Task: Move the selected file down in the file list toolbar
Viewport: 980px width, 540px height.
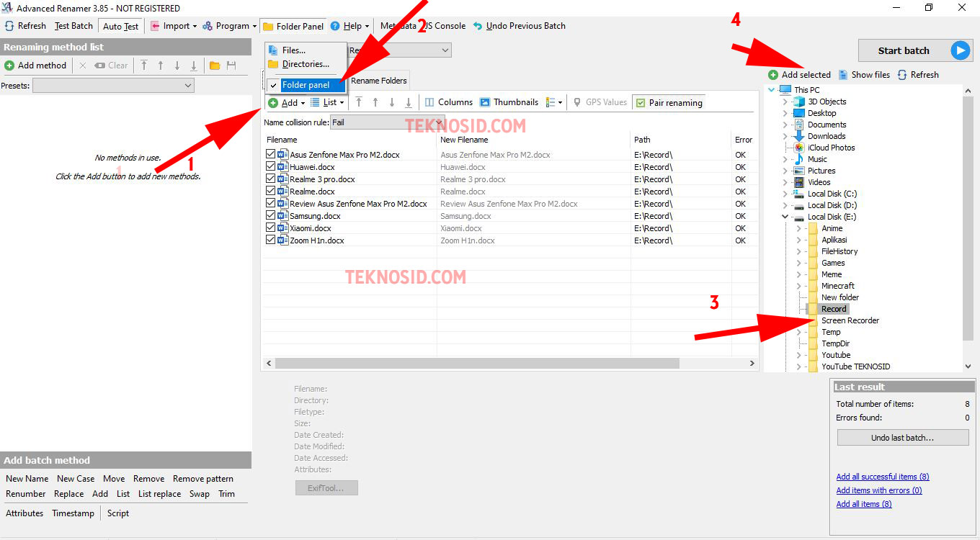Action: [392, 103]
